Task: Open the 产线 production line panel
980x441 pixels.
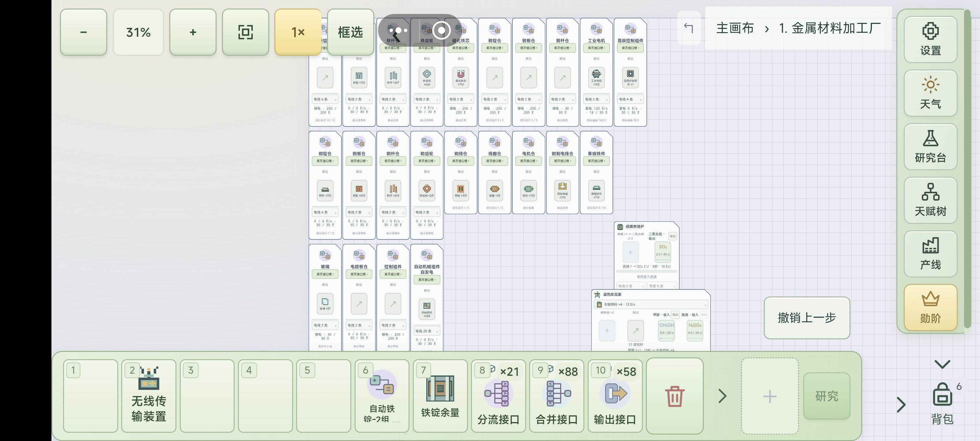Action: (x=930, y=254)
